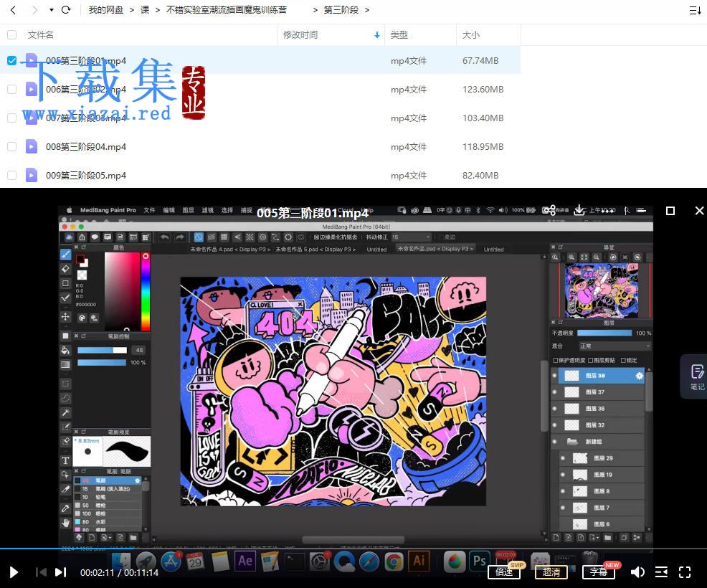Click the layer 不透明度 opacity slider
The width and height of the screenshot is (707, 588).
[604, 333]
